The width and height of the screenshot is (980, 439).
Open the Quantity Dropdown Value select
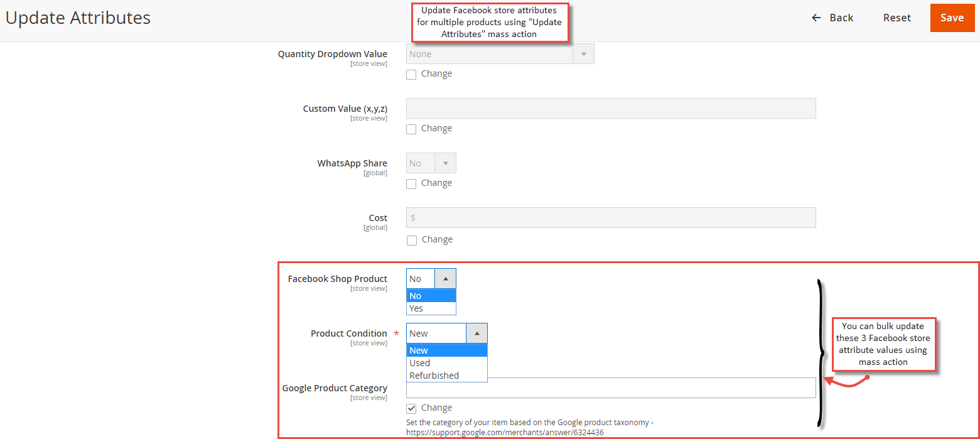[500, 54]
